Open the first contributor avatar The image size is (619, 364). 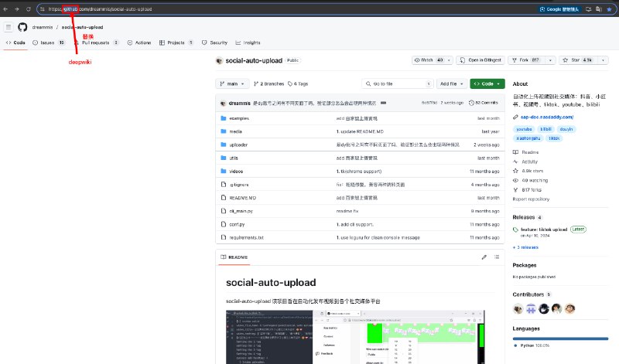(x=518, y=309)
